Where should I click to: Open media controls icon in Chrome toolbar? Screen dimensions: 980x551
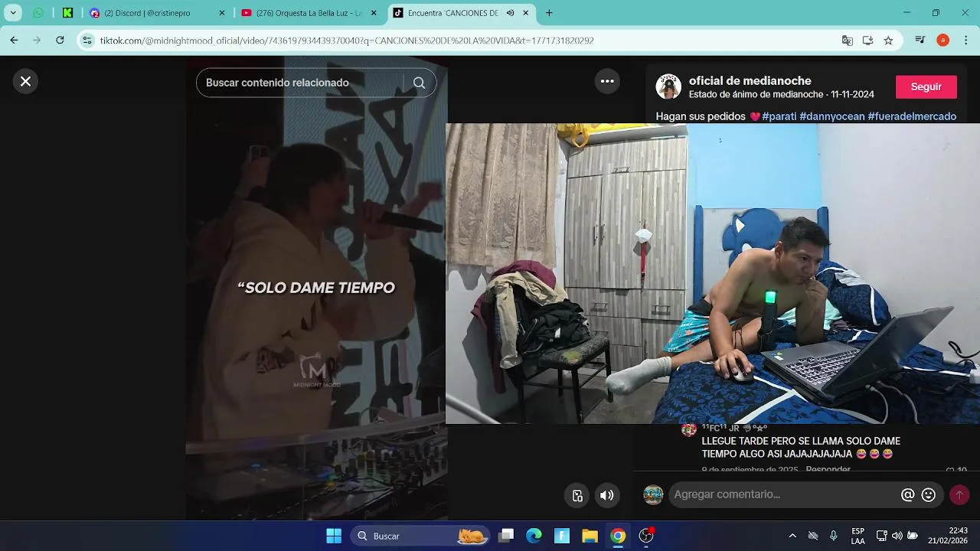921,41
